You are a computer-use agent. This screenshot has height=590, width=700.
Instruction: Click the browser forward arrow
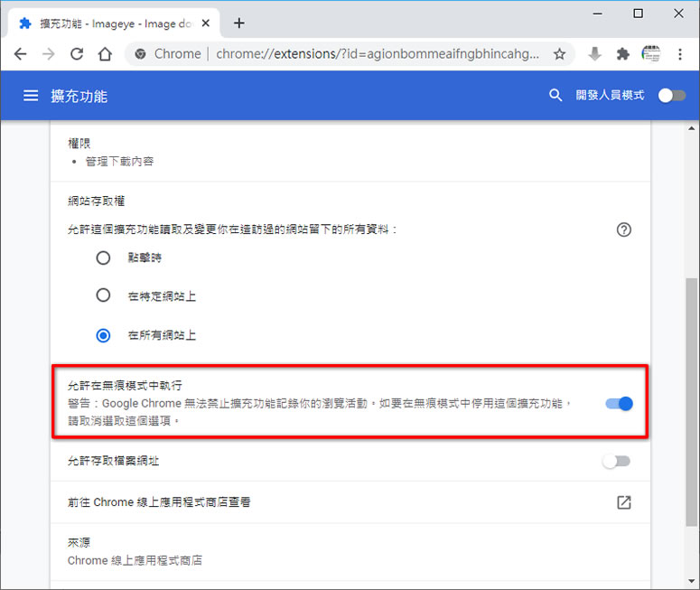click(x=48, y=54)
